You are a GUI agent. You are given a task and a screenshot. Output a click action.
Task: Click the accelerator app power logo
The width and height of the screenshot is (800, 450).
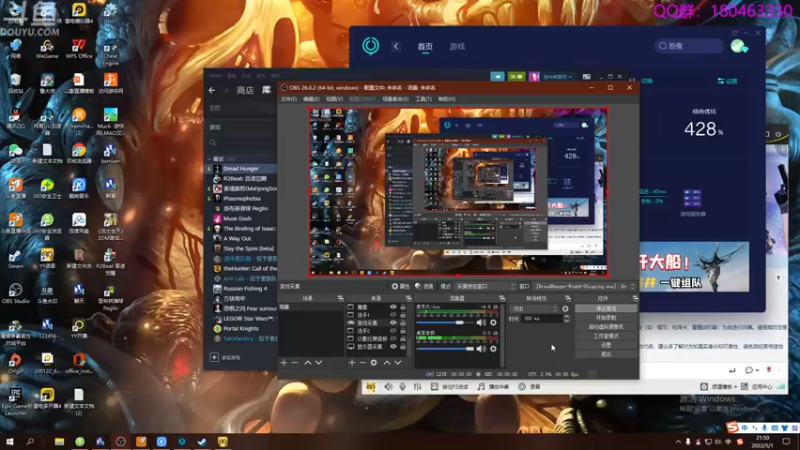(x=371, y=46)
